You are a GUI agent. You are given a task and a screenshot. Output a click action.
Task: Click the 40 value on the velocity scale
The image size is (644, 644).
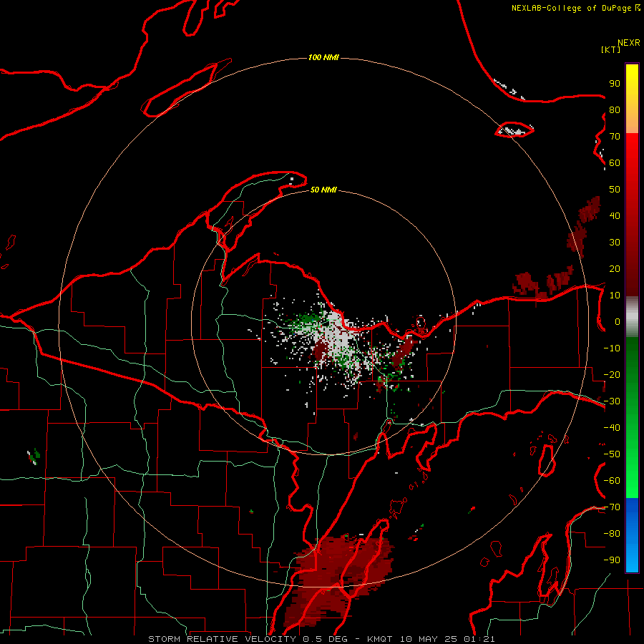(615, 216)
